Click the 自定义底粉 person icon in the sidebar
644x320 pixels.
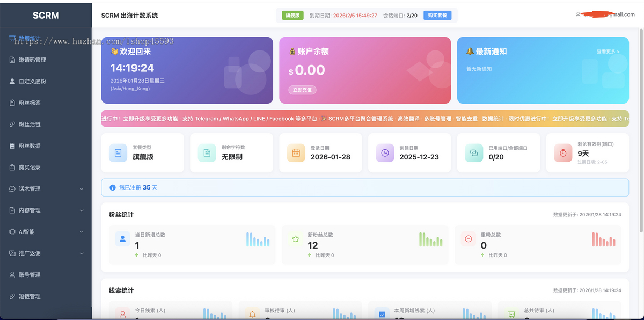(12, 82)
